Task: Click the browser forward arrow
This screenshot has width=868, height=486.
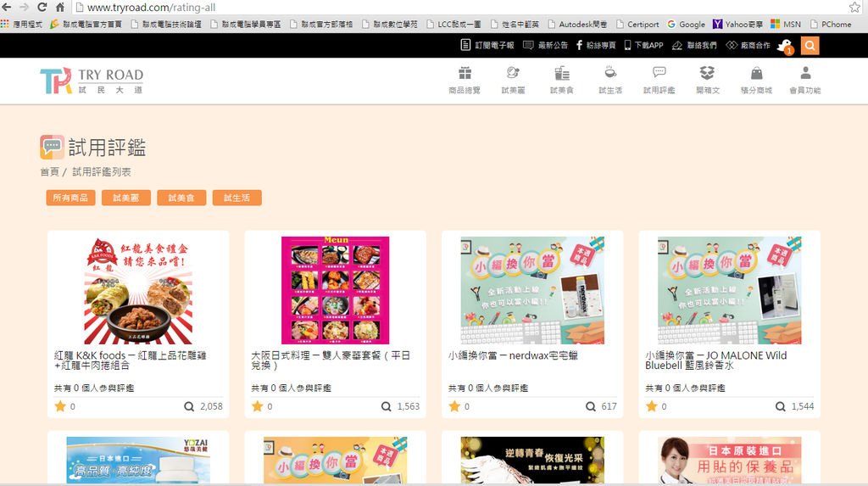Action: [25, 7]
